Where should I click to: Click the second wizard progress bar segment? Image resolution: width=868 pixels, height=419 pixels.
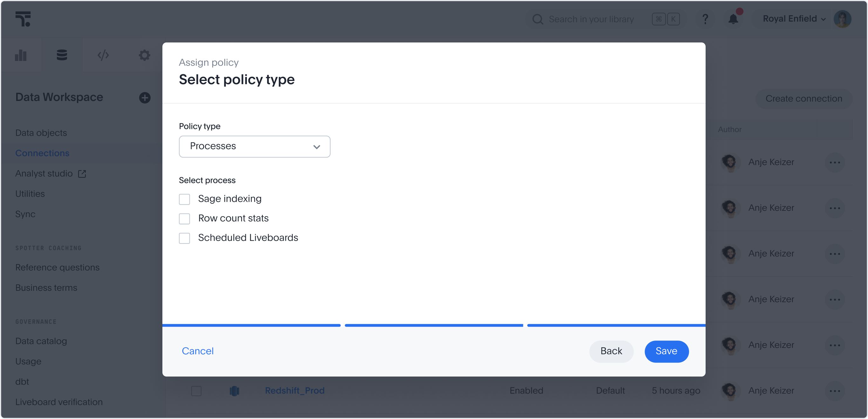(434, 325)
